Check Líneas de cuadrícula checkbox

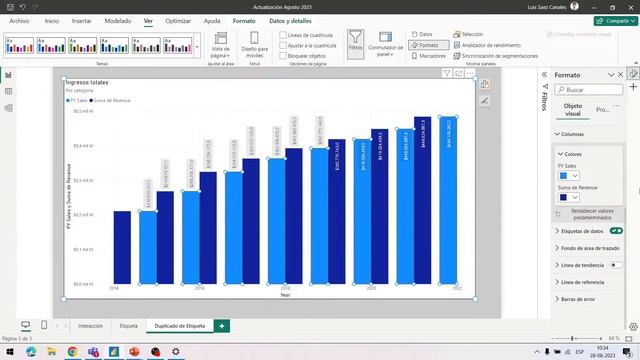[x=283, y=35]
